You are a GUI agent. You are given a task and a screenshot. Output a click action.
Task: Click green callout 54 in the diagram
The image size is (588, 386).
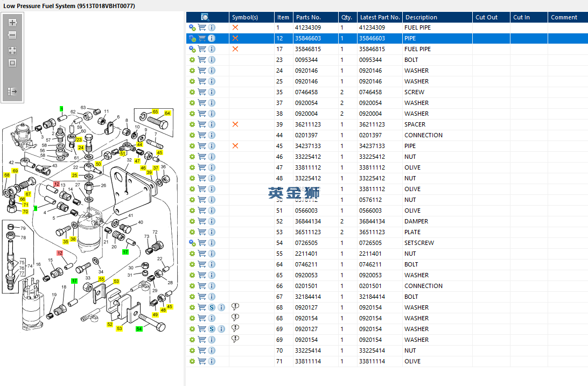[139, 328]
